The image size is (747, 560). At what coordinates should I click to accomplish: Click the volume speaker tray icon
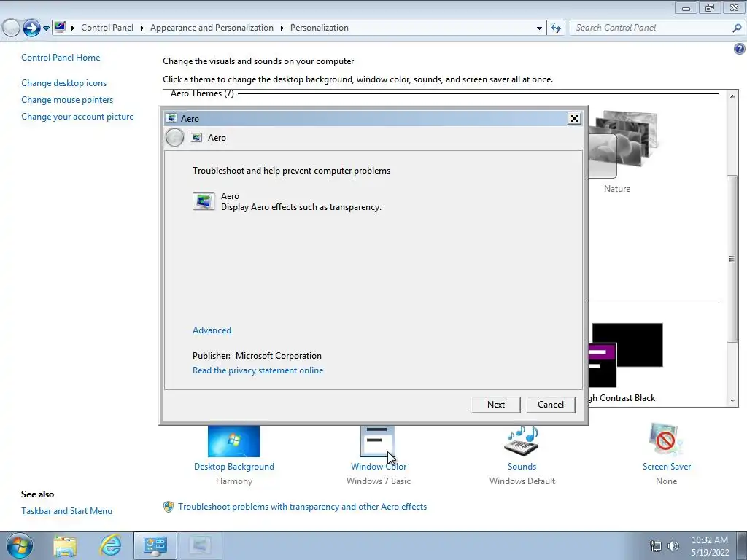point(673,546)
